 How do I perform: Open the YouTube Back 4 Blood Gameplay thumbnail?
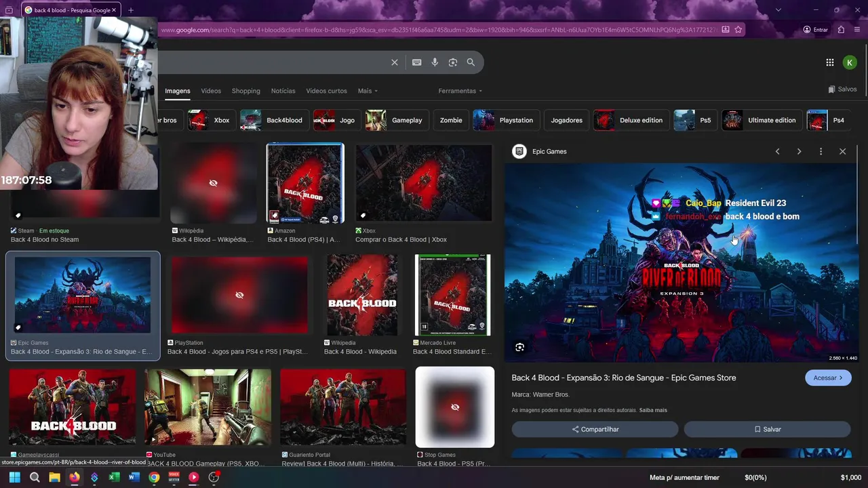[208, 407]
